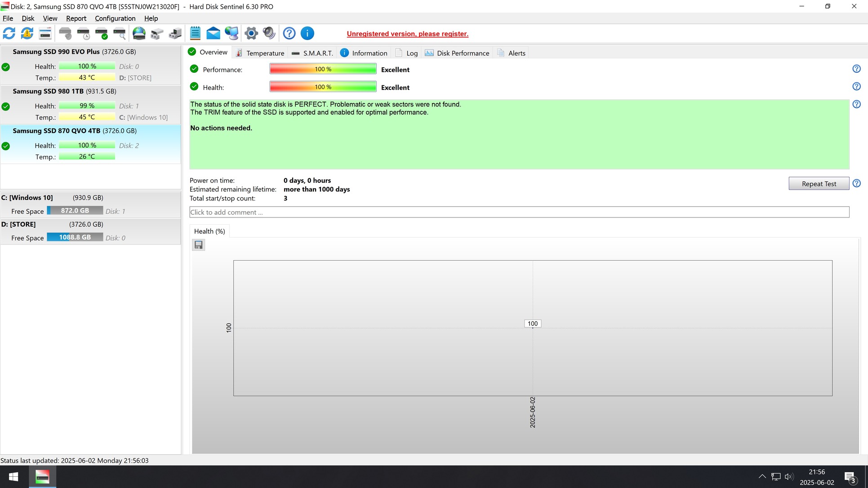Click the globe with disk icon

coord(139,33)
